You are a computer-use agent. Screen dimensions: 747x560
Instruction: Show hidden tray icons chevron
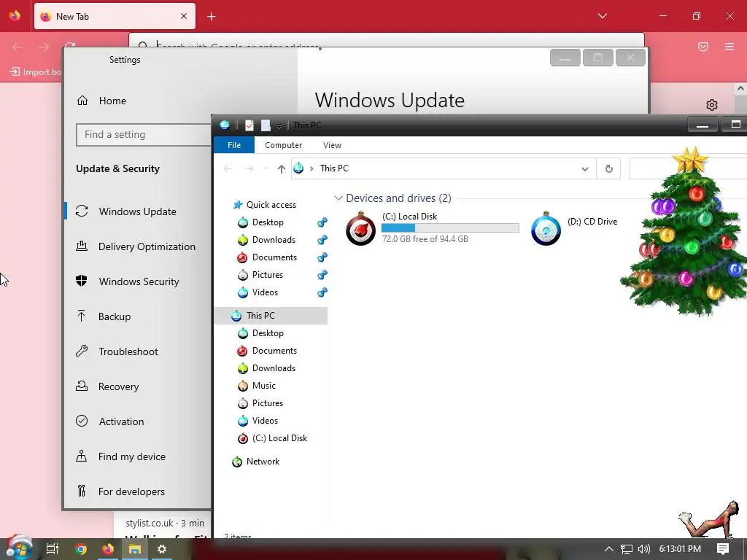(x=608, y=549)
